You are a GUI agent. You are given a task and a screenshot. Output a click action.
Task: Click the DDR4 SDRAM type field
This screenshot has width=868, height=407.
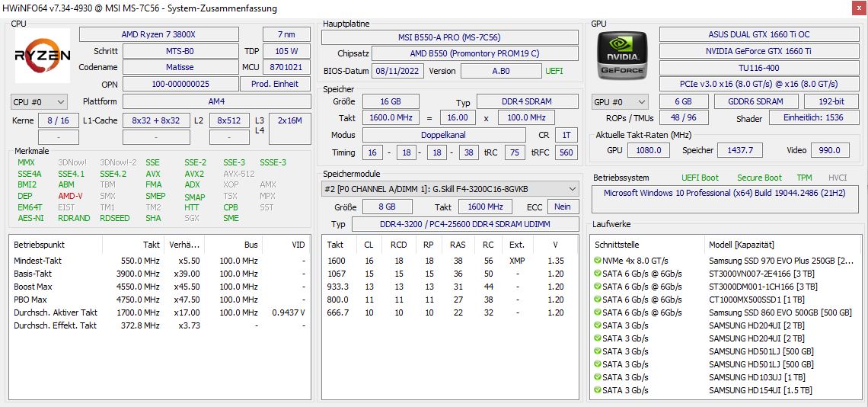pos(527,102)
